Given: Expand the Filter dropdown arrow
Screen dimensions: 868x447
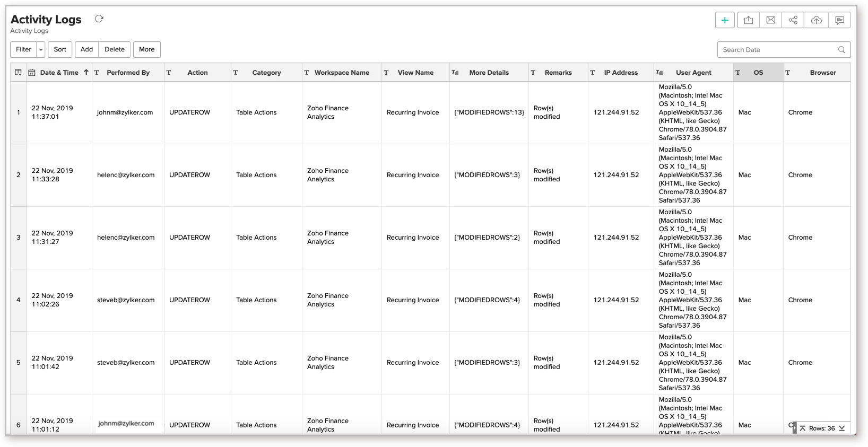Looking at the screenshot, I should [x=41, y=50].
